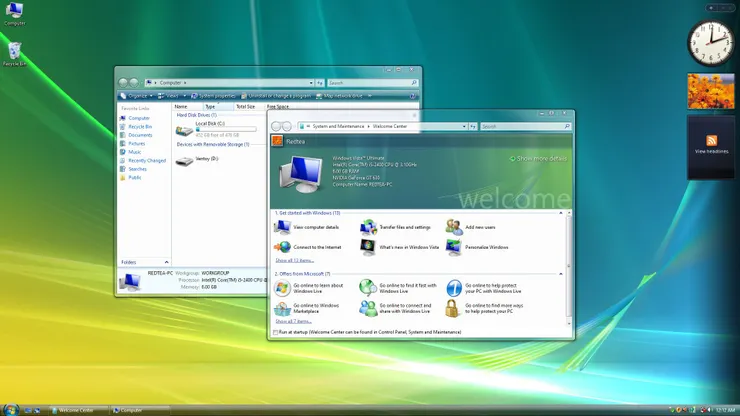Screen dimensions: 740x416
Task: Expand Computer window address bar dropdown
Action: [311, 83]
